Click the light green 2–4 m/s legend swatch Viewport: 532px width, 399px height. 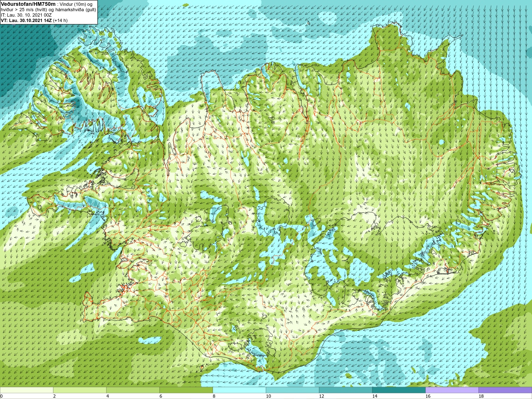tap(80, 390)
